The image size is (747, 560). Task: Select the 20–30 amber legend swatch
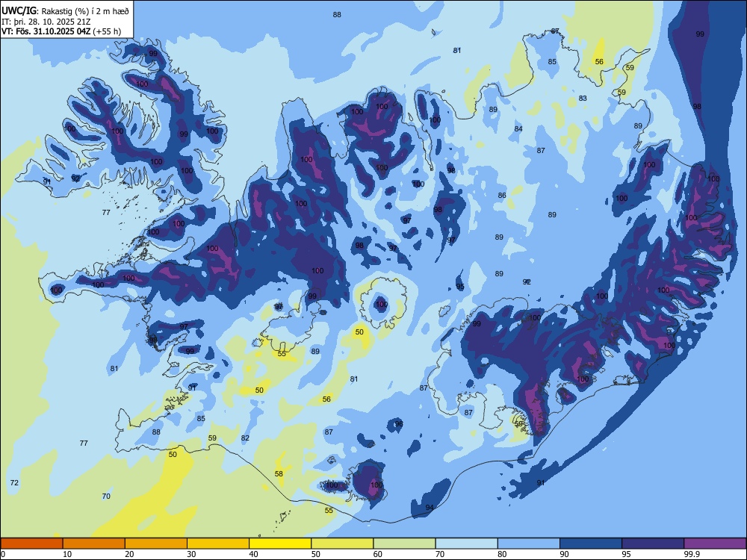pyautogui.click(x=156, y=544)
